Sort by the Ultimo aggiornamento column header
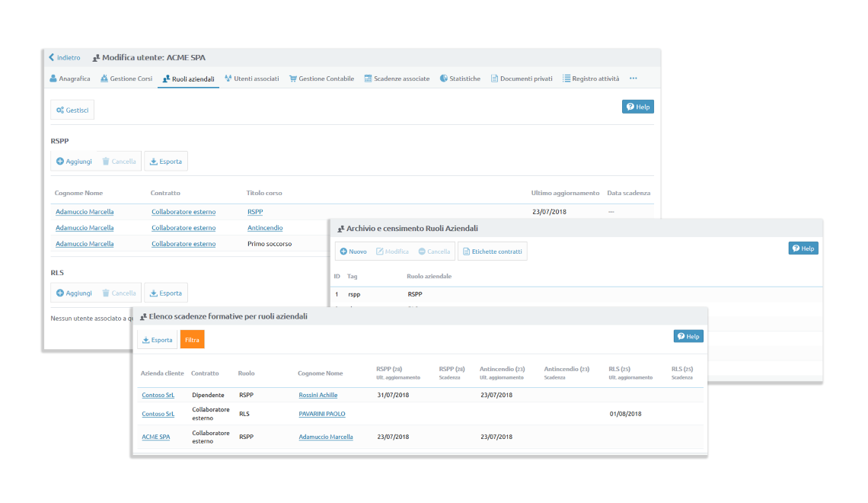868x503 pixels. pos(565,193)
